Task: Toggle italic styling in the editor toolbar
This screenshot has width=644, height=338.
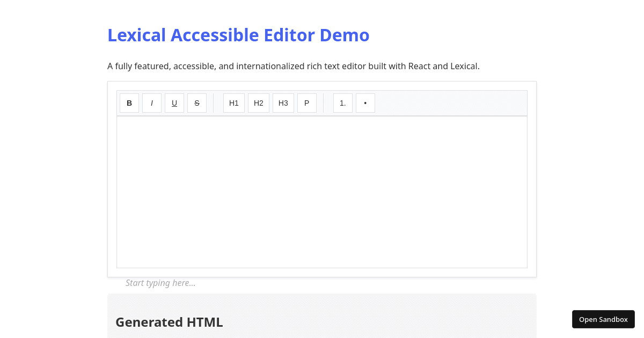Action: point(151,103)
